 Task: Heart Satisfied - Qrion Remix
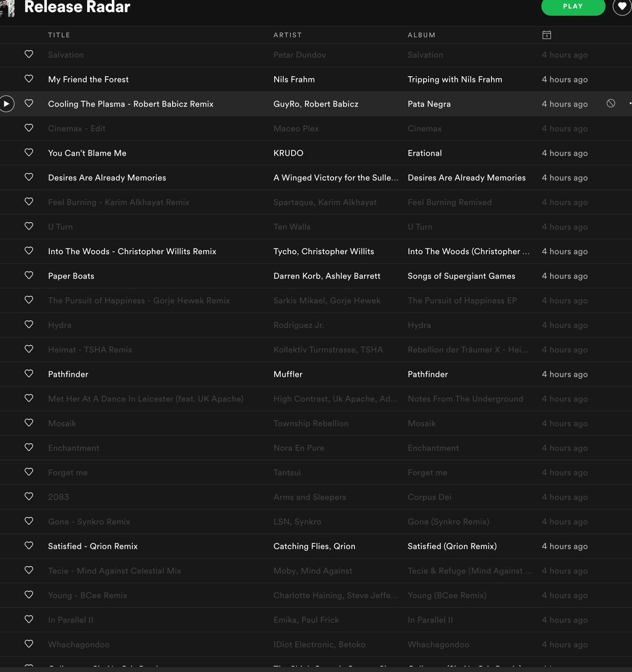(x=29, y=545)
